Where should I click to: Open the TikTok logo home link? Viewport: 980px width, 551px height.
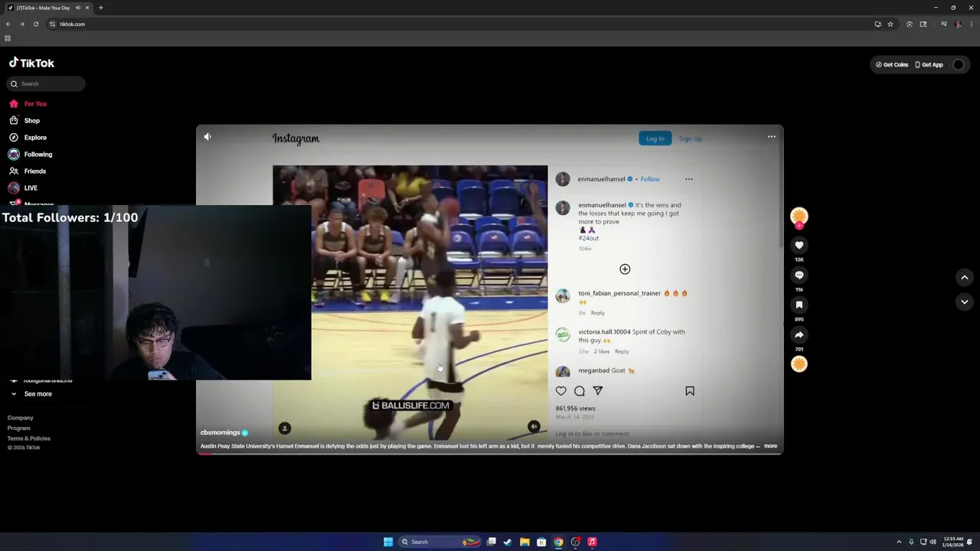tap(31, 63)
